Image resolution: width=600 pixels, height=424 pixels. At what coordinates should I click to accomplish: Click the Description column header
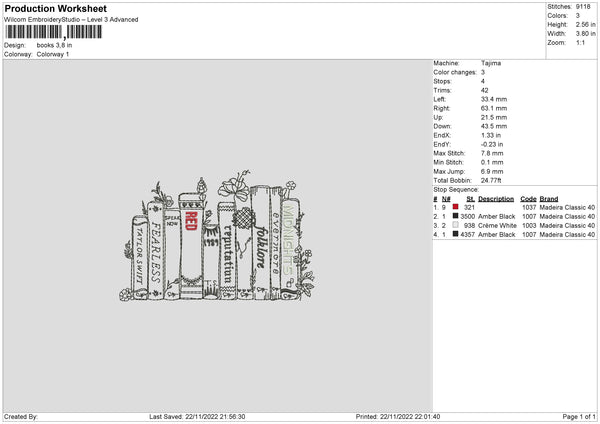[496, 198]
